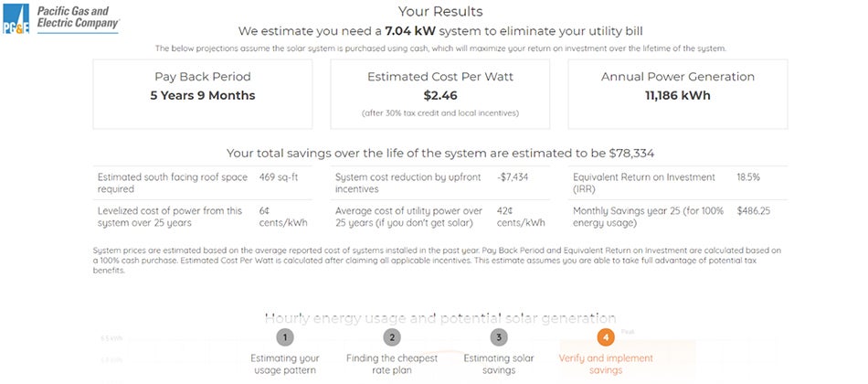Select the Estimated Cost Per Watt card

[440, 93]
